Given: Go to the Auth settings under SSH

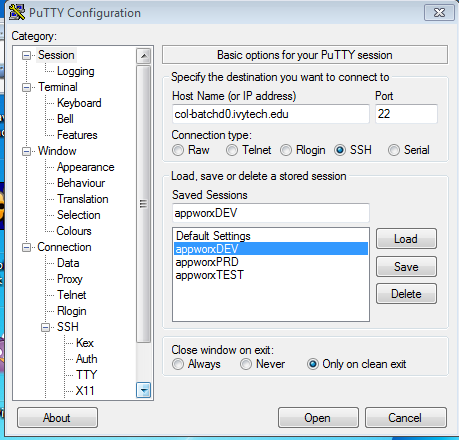Looking at the screenshot, I should [x=87, y=359].
